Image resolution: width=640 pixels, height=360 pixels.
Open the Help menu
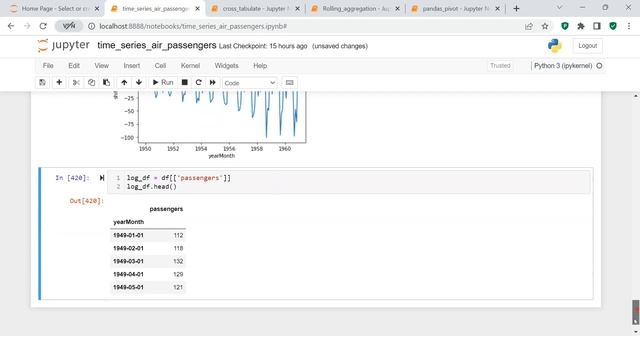[x=260, y=66]
